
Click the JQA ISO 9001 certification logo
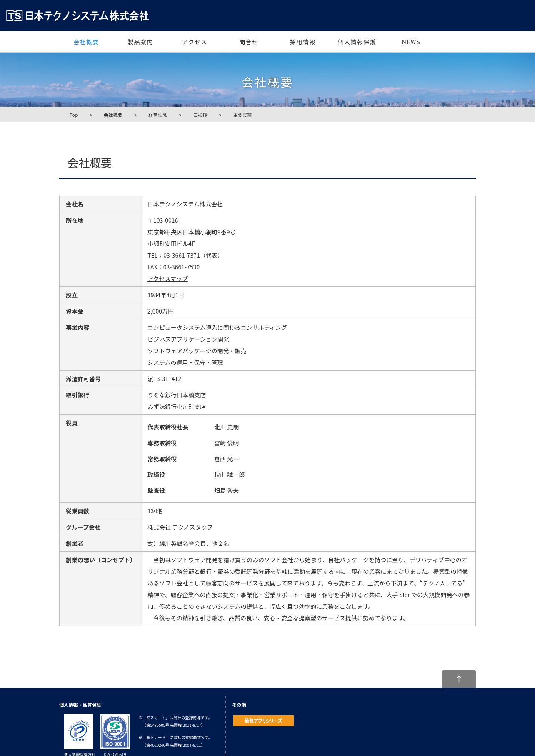pos(115,731)
